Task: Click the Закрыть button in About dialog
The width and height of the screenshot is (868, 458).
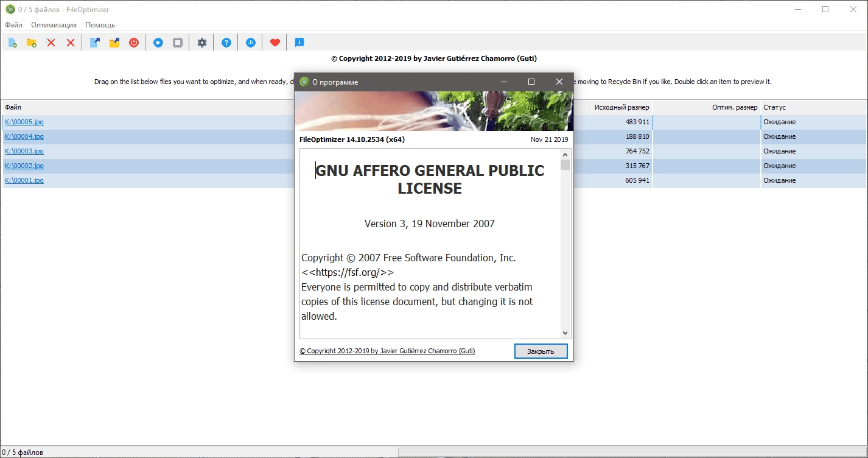Action: (541, 351)
